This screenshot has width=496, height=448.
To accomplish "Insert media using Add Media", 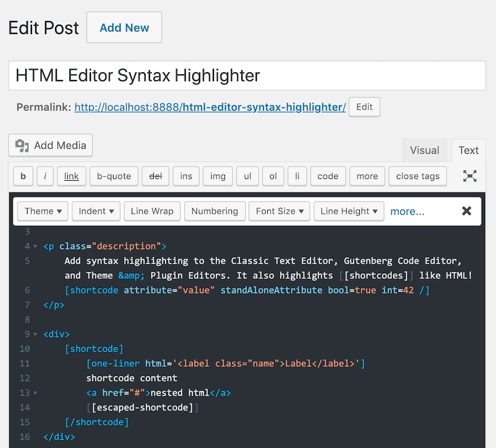I will click(x=50, y=145).
